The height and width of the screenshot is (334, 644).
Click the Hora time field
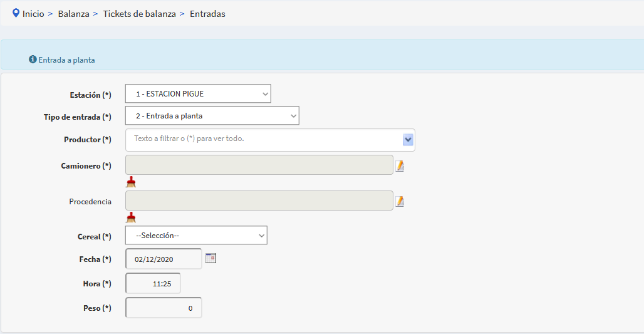point(153,283)
